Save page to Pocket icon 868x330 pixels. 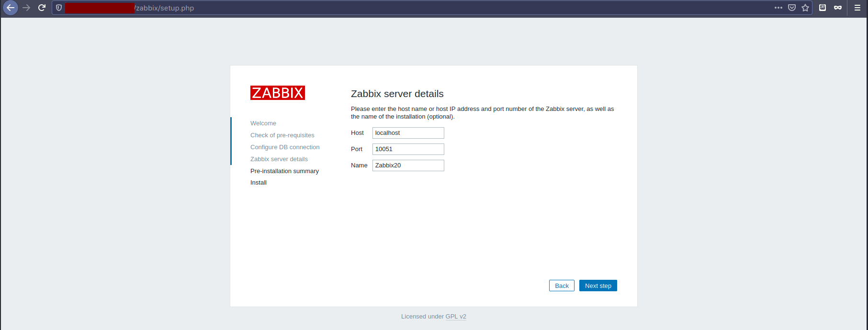(x=792, y=8)
